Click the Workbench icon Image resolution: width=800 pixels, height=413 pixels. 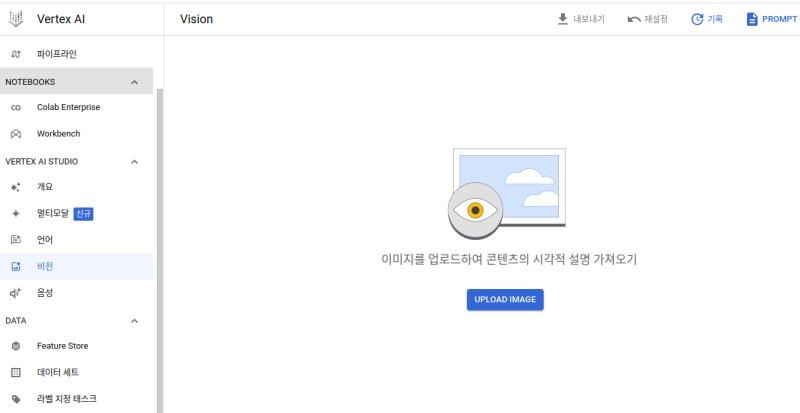[16, 134]
